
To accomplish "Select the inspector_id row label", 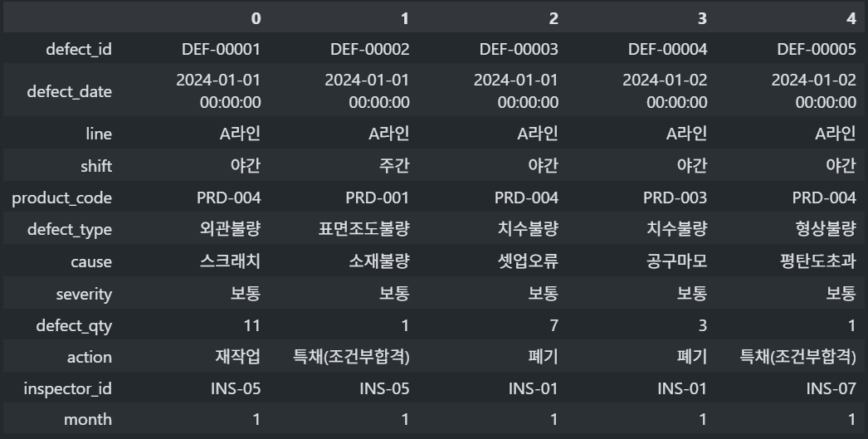I will (x=67, y=388).
